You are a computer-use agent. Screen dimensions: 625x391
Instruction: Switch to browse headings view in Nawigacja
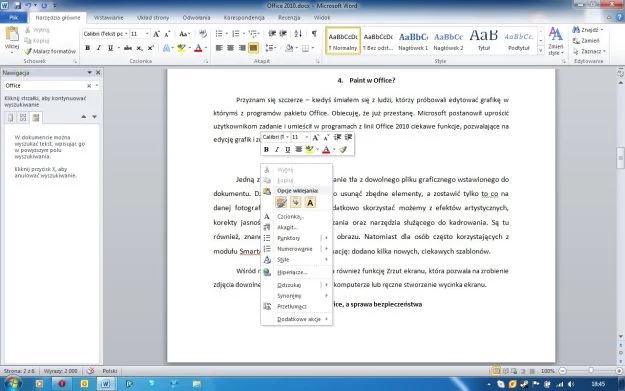coord(11,117)
